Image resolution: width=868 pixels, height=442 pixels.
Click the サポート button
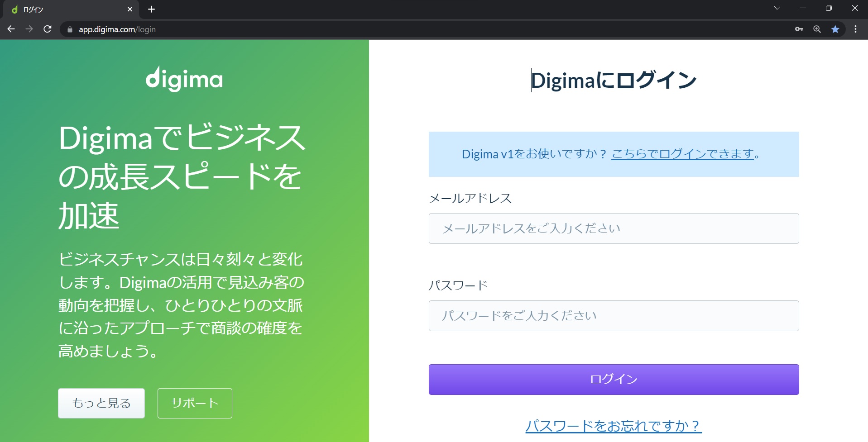coord(195,403)
